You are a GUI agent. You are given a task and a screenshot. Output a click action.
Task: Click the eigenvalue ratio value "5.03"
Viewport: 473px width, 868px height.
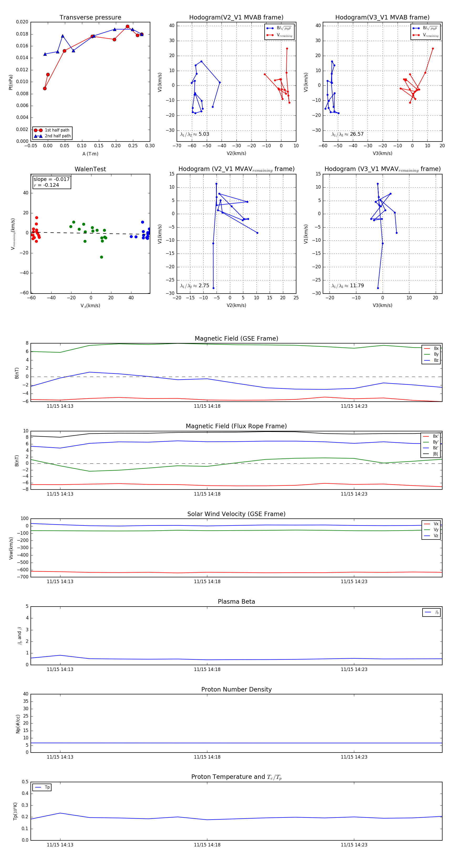tap(204, 134)
